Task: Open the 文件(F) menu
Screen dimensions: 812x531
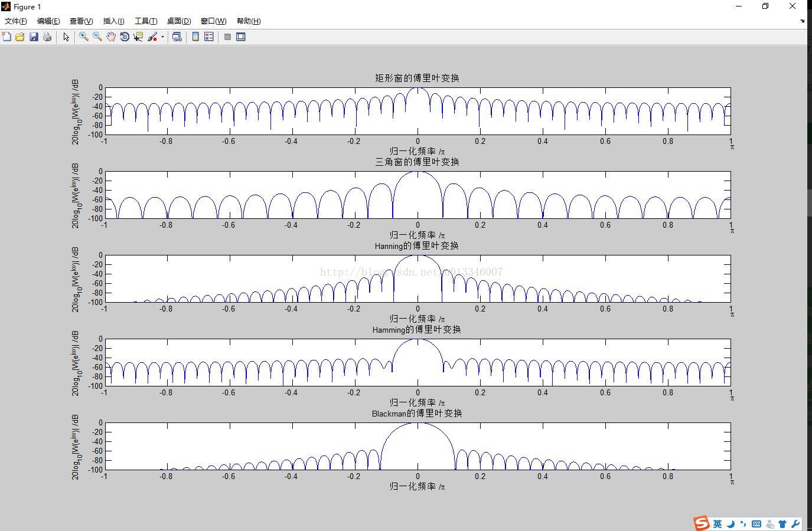Action: (15, 21)
